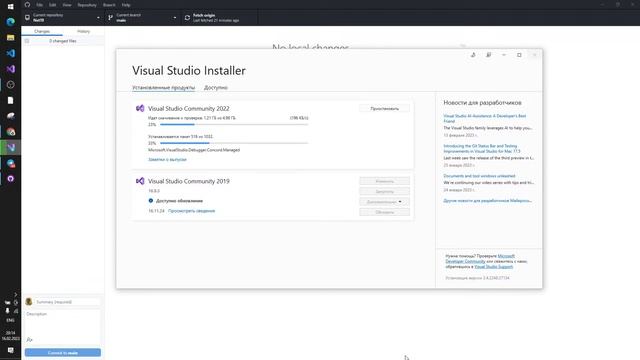Open Edit menu in GitHub Desktop
This screenshot has width=640, height=360.
(x=53, y=5)
